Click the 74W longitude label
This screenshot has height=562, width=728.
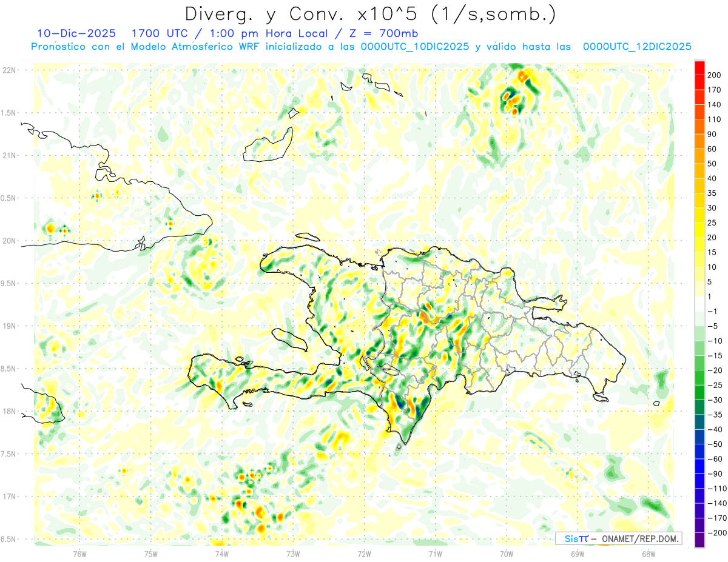[222, 554]
